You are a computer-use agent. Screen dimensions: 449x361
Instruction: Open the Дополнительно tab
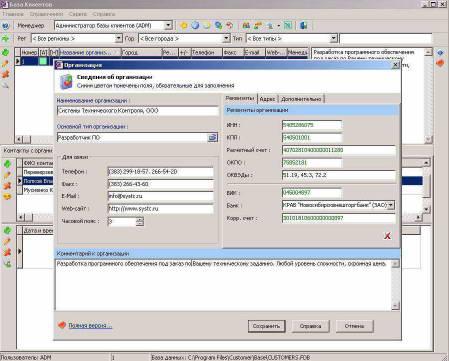[x=301, y=99]
